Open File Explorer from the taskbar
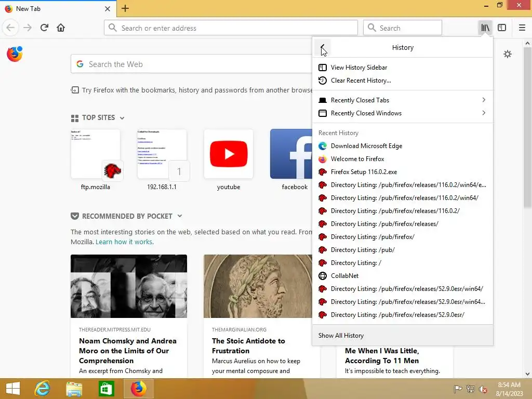532x399 pixels. pyautogui.click(x=74, y=389)
